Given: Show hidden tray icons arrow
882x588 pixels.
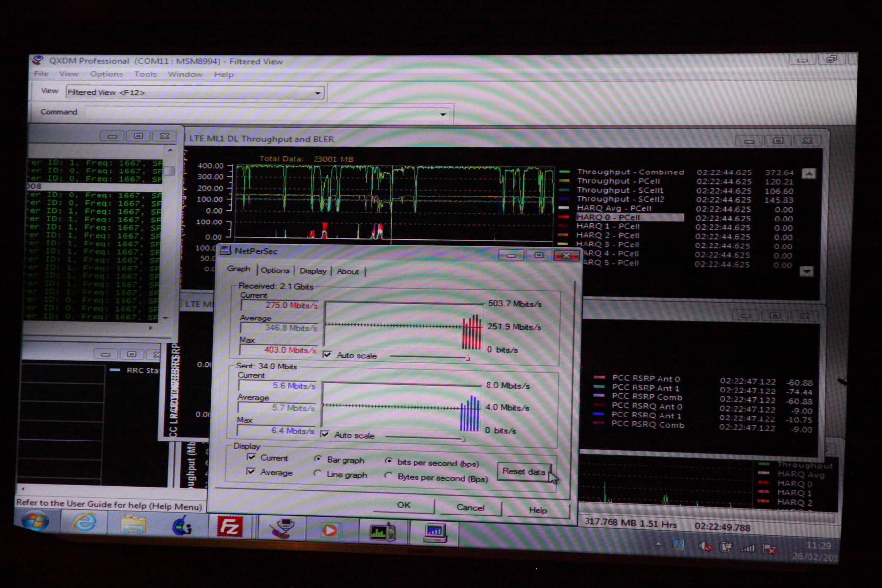Looking at the screenshot, I should 658,544.
